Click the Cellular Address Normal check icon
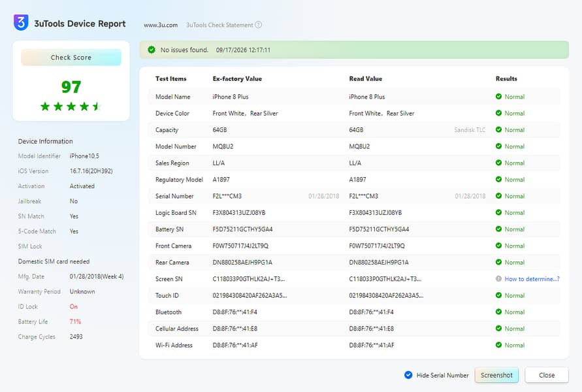Viewport: 582px width, 392px height. (498, 329)
